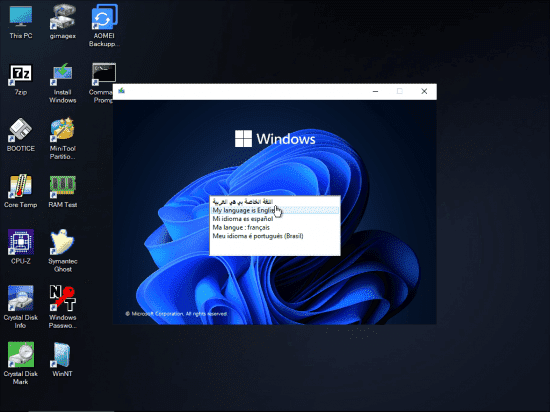Launch the Crystal Disk Mark icon
The width and height of the screenshot is (550, 412).
pyautogui.click(x=21, y=363)
